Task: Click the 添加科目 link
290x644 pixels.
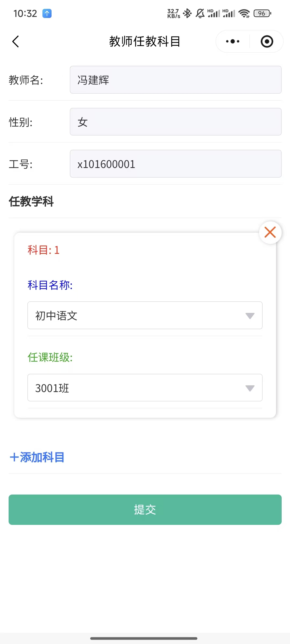Action: [x=37, y=457]
